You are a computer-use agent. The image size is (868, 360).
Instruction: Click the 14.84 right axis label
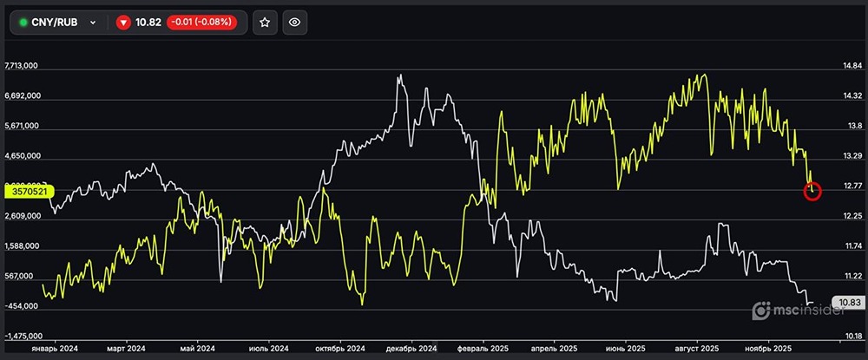pyautogui.click(x=844, y=66)
